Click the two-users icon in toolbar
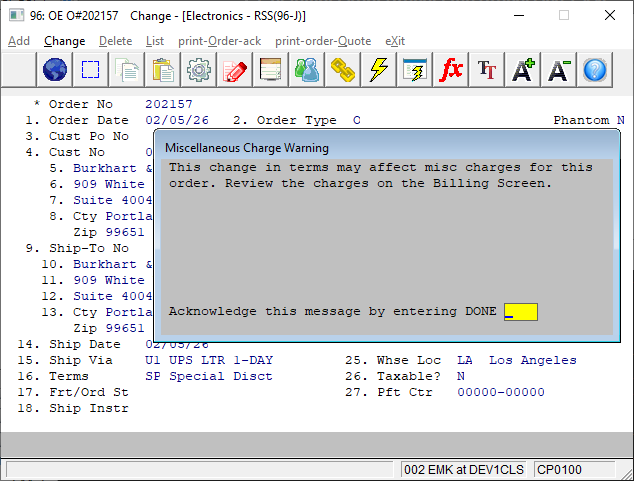Image resolution: width=634 pixels, height=481 pixels. [307, 70]
